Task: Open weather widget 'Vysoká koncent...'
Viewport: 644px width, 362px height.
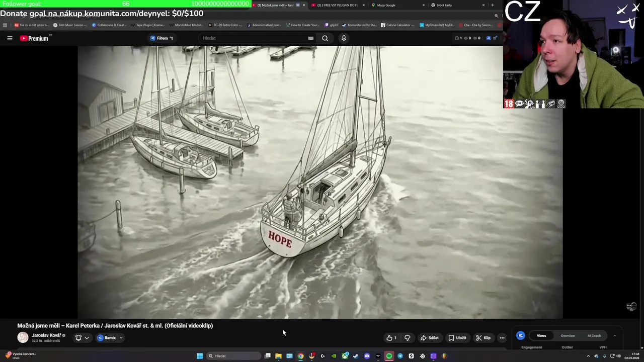Action: coord(21,355)
